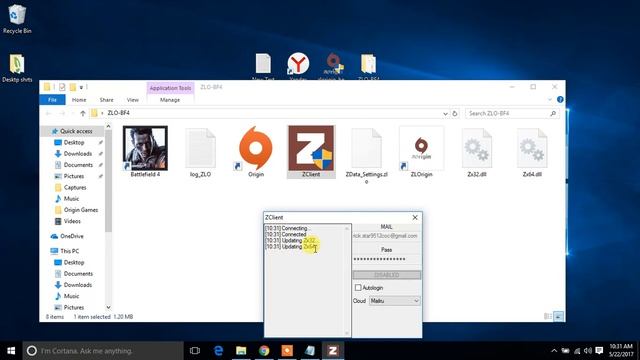Switch to large icons view button
Screen dimensions: 640x360
click(558, 316)
